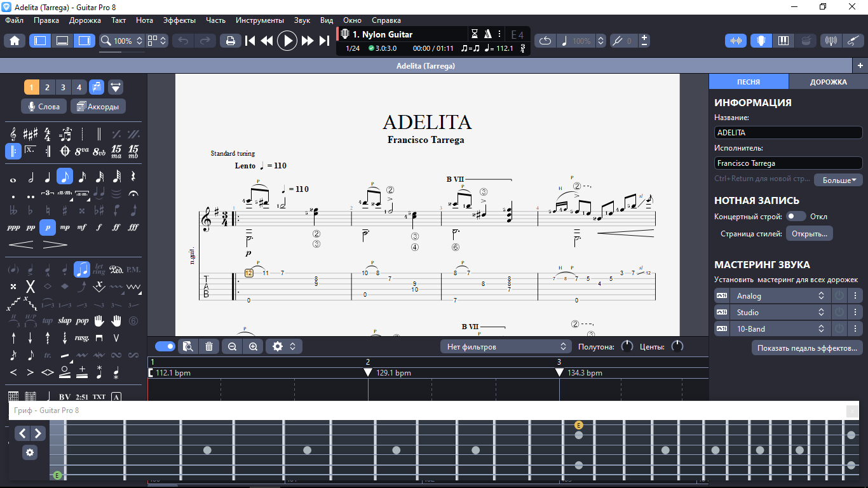868x488 pixels.
Task: Open the Эффекты menu
Action: [x=179, y=20]
